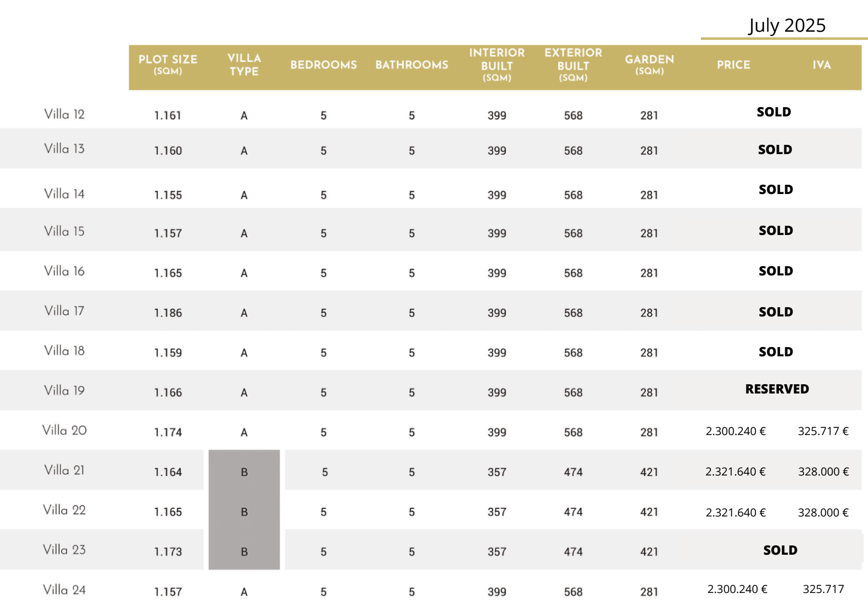Select the BATHROOMS column header

(x=412, y=65)
